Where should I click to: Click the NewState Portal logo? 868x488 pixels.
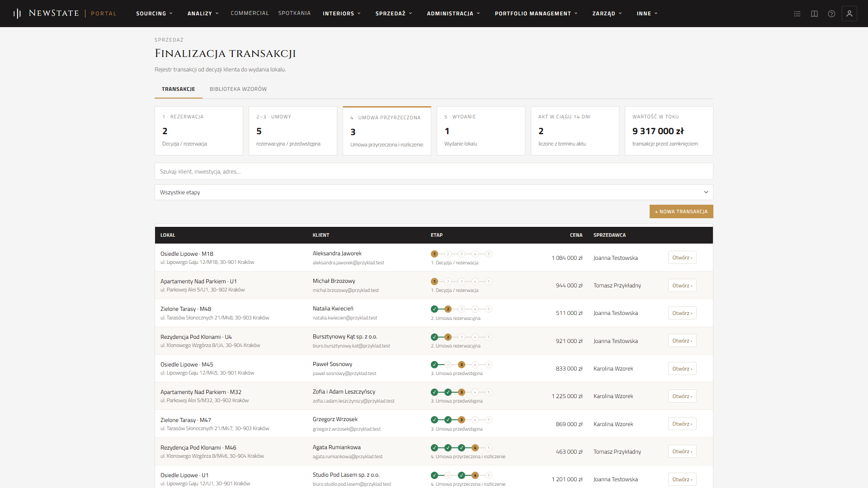coord(65,14)
